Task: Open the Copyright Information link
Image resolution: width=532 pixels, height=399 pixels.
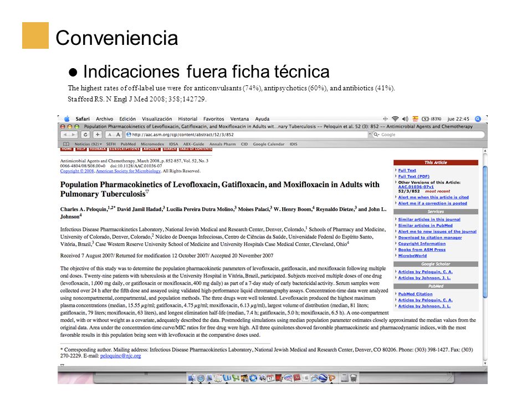Action: [422, 244]
